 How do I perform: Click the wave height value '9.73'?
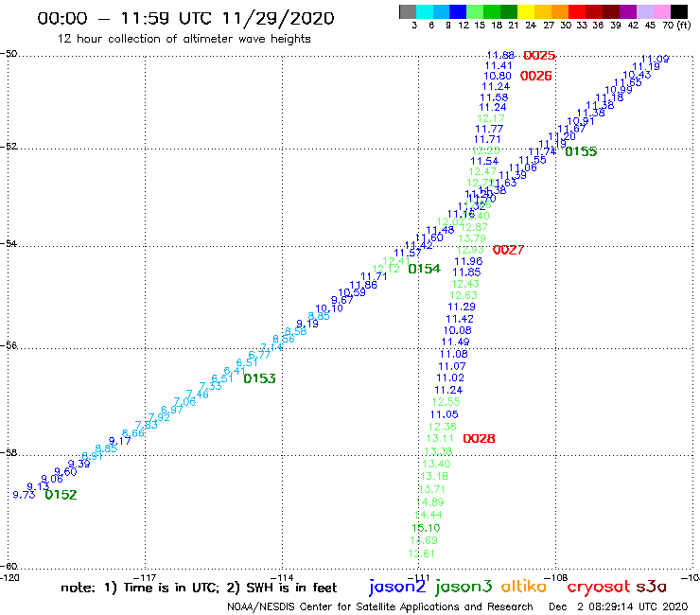click(x=24, y=495)
